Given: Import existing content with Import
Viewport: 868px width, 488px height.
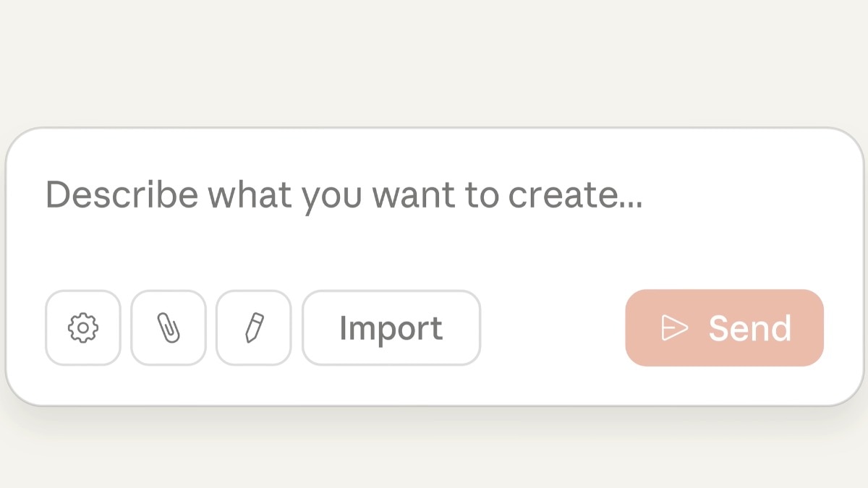Looking at the screenshot, I should pyautogui.click(x=391, y=327).
